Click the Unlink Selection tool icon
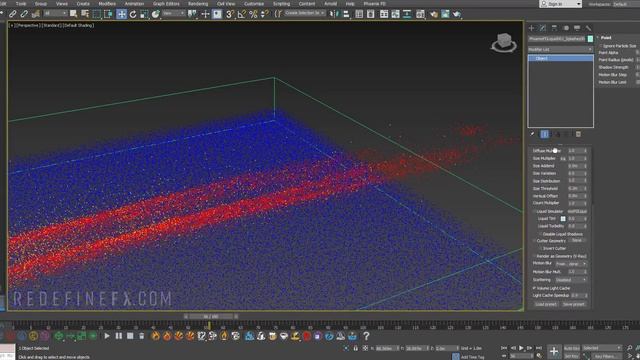 tap(24, 14)
